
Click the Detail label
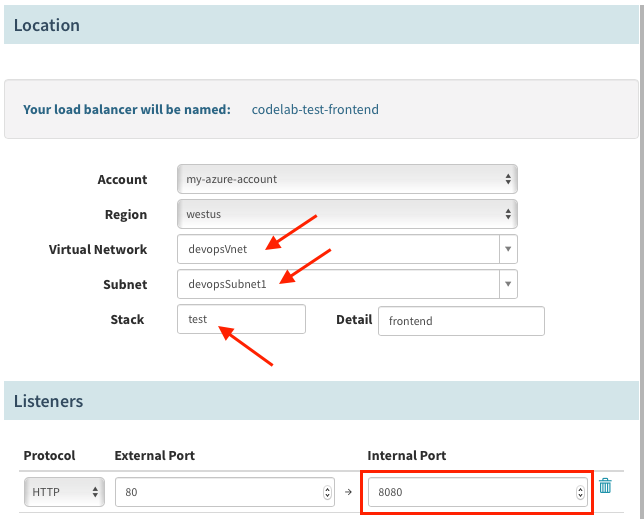point(354,319)
